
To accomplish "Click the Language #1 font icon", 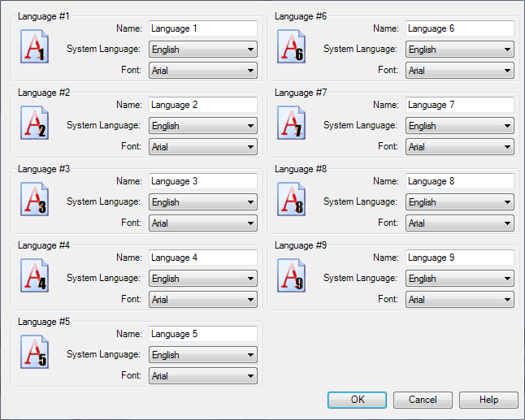I will 33,48.
